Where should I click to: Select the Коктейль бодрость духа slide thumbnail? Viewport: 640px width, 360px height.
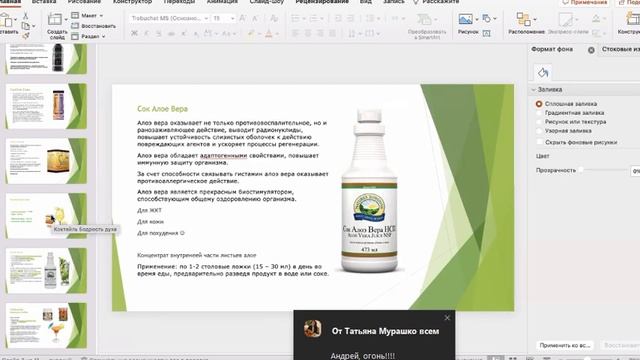point(47,216)
